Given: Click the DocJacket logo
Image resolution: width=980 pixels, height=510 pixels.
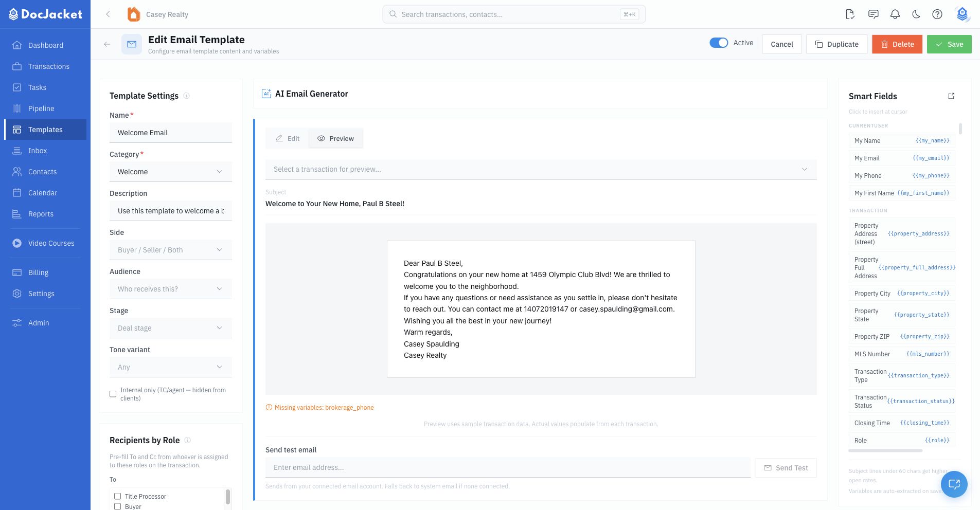Looking at the screenshot, I should pos(45,14).
